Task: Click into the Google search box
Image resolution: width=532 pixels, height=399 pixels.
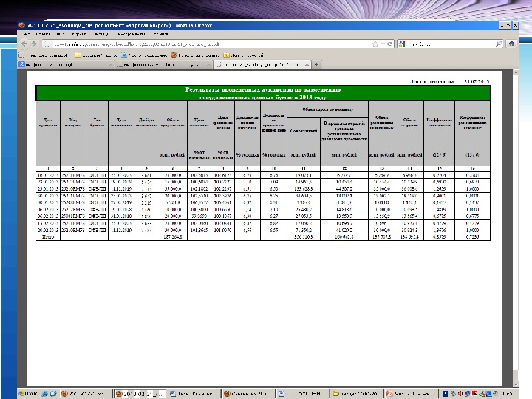Action: point(451,44)
